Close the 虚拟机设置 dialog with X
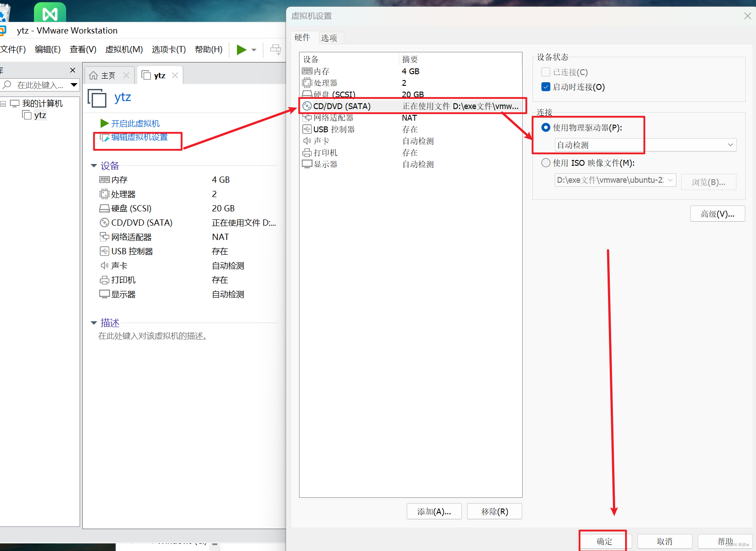This screenshot has height=551, width=756. pyautogui.click(x=747, y=16)
